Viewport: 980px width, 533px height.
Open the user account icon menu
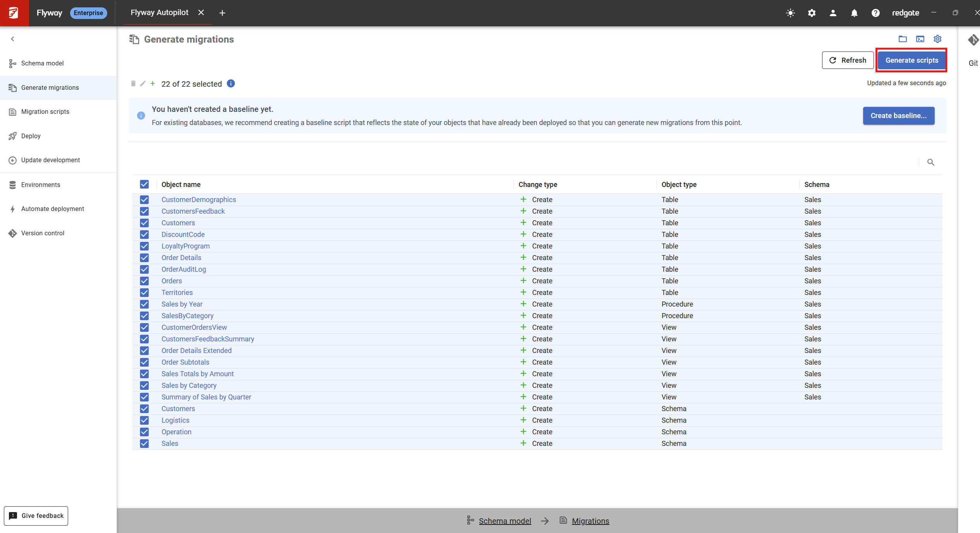(833, 13)
